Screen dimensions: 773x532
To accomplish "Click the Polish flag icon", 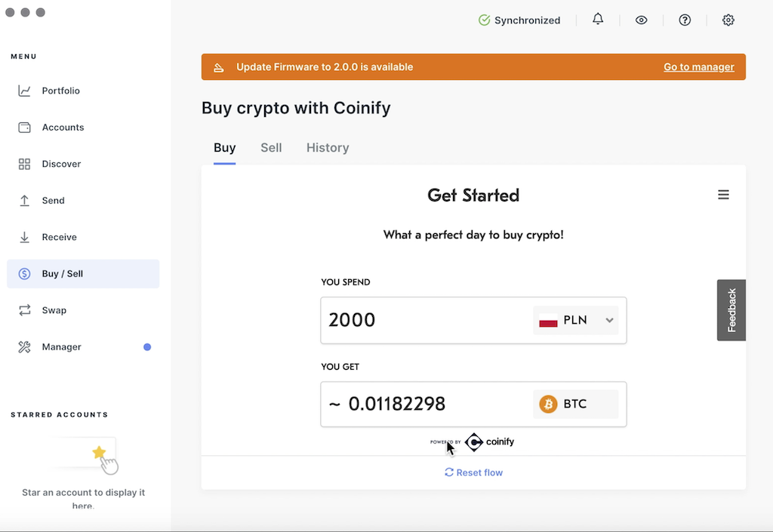I will pyautogui.click(x=548, y=320).
